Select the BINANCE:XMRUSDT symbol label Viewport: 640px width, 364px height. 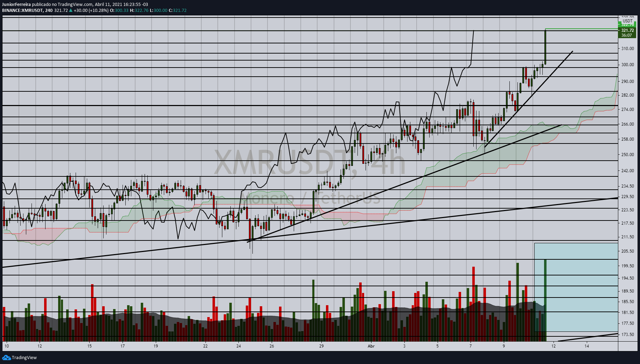pyautogui.click(x=22, y=10)
